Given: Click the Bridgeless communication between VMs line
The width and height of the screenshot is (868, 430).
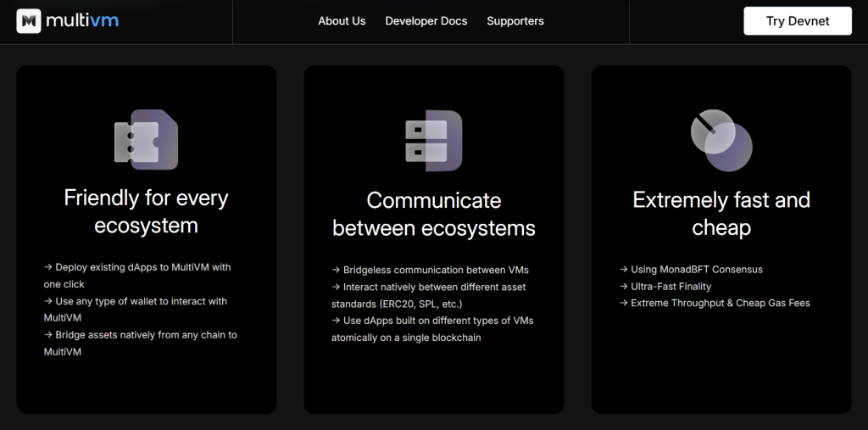Looking at the screenshot, I should pos(430,270).
